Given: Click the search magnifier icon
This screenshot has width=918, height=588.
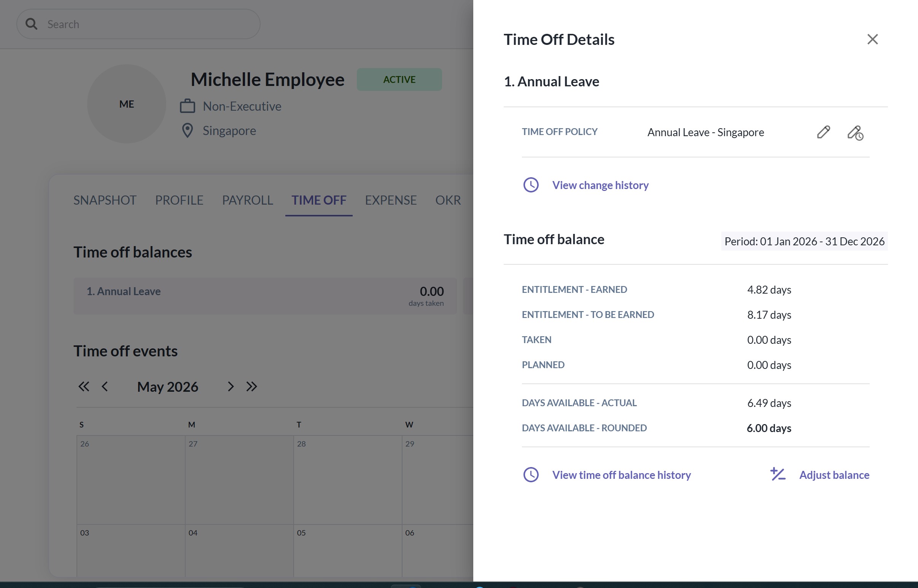Looking at the screenshot, I should click(x=31, y=24).
